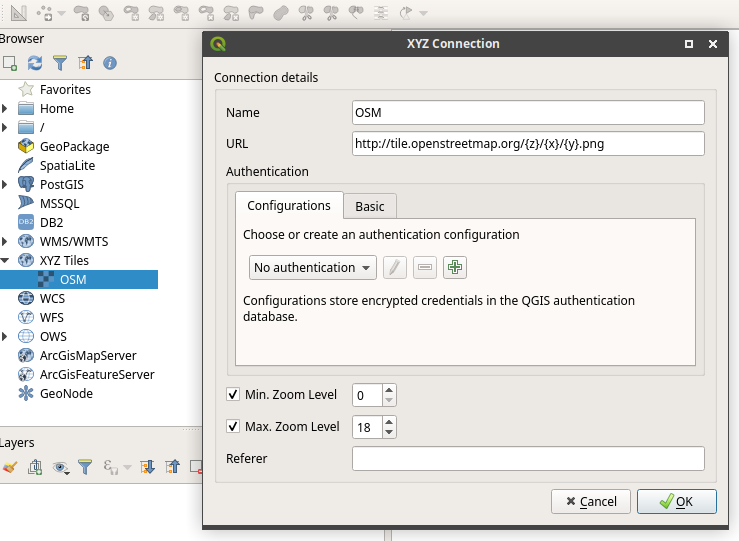The height and width of the screenshot is (541, 739).
Task: Expand the WMS/WMTS node
Action: click(x=5, y=241)
